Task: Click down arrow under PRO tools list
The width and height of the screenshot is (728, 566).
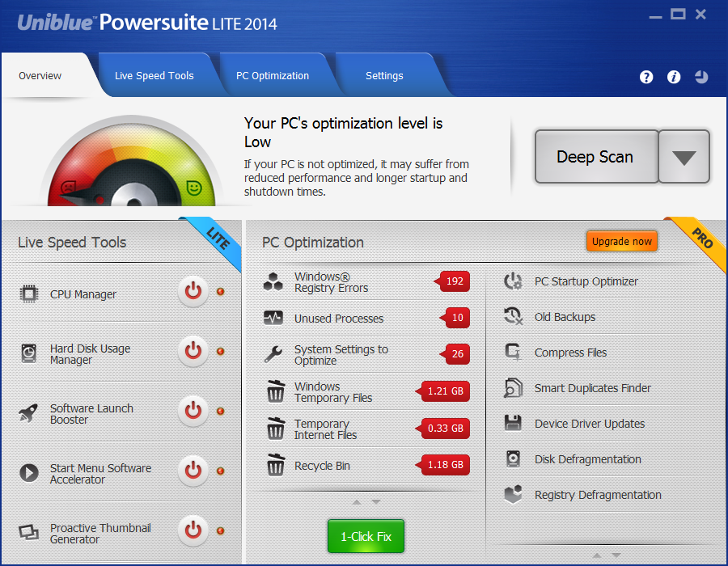Action: pos(616,555)
